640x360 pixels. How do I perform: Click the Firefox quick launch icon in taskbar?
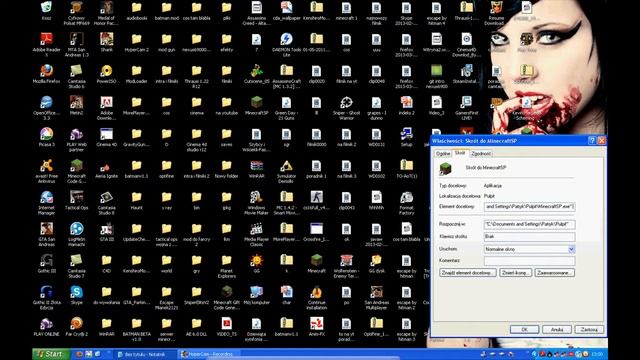coord(79,354)
